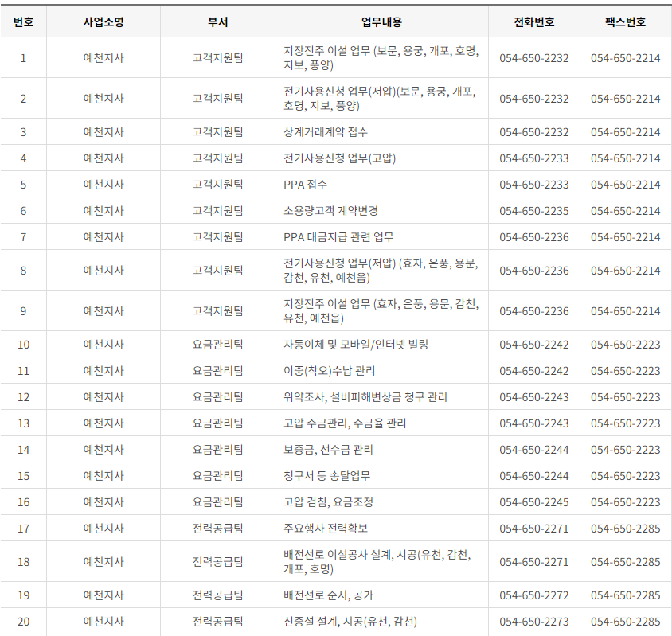Select the 사업소명 column header
Image resolution: width=672 pixels, height=636 pixels.
(106, 22)
